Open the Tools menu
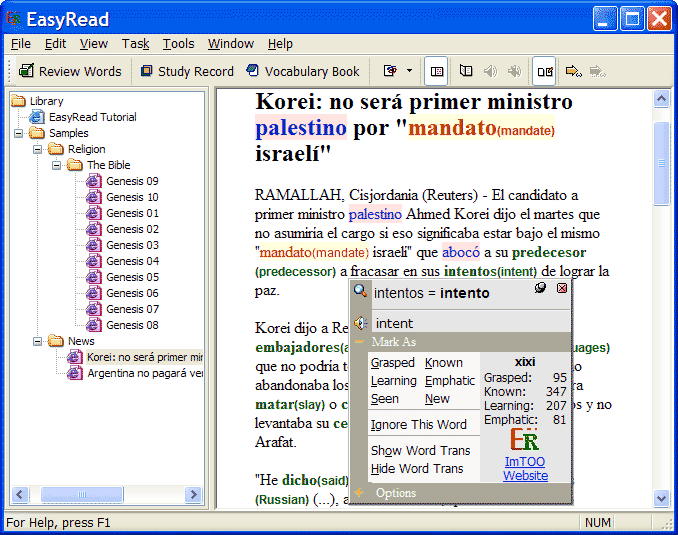This screenshot has height=535, width=678. 178,44
